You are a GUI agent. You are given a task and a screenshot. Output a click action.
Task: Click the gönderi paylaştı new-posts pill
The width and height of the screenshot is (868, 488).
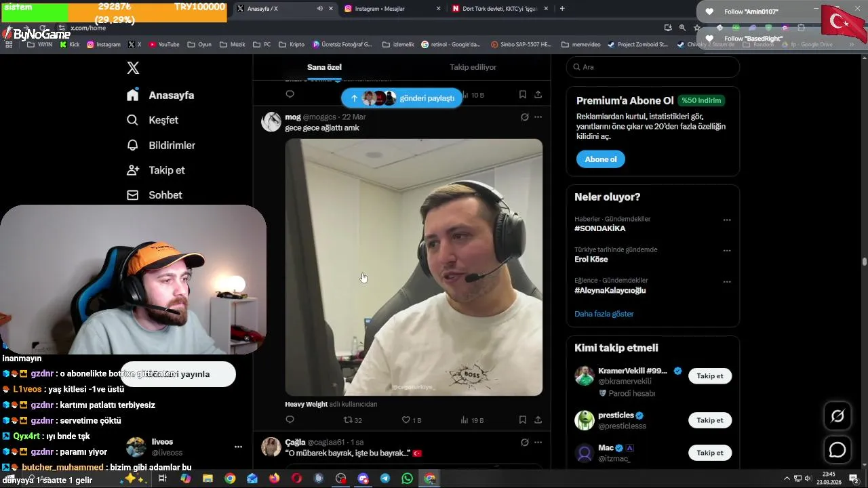coord(402,98)
